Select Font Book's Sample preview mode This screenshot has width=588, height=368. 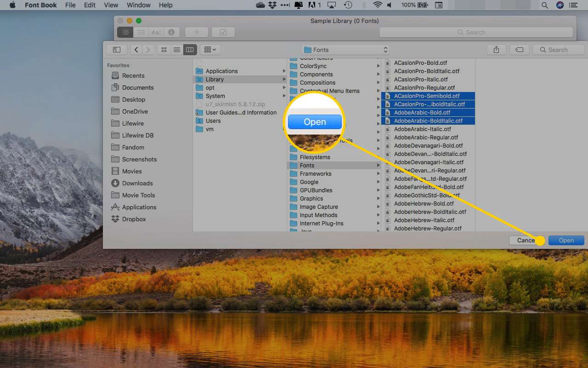click(125, 32)
